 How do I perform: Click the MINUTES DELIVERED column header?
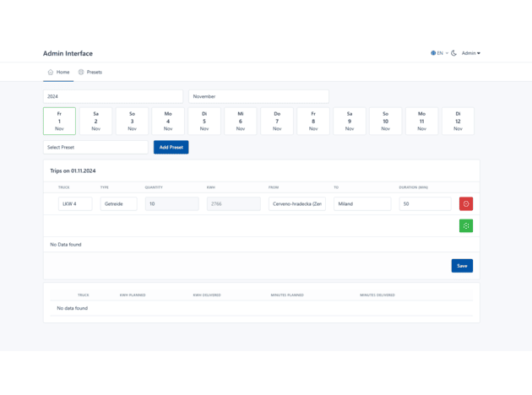[x=377, y=295]
